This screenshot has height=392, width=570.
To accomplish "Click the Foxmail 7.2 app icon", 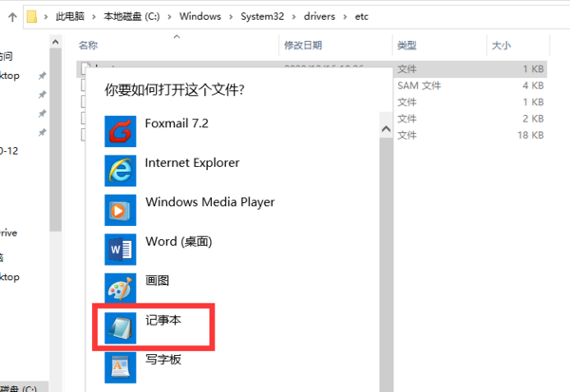I will 121,131.
